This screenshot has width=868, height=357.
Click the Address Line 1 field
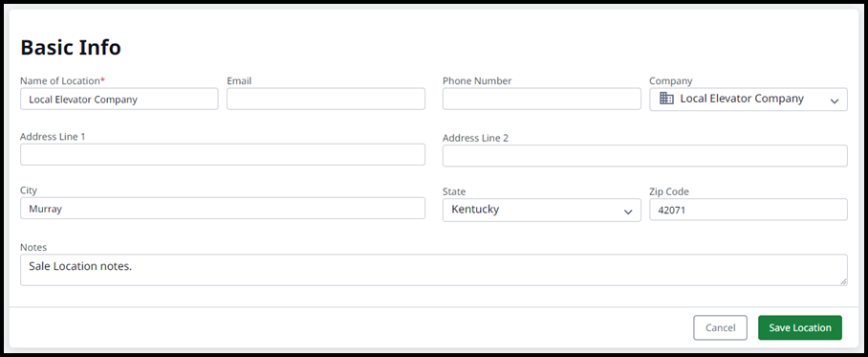click(x=223, y=155)
